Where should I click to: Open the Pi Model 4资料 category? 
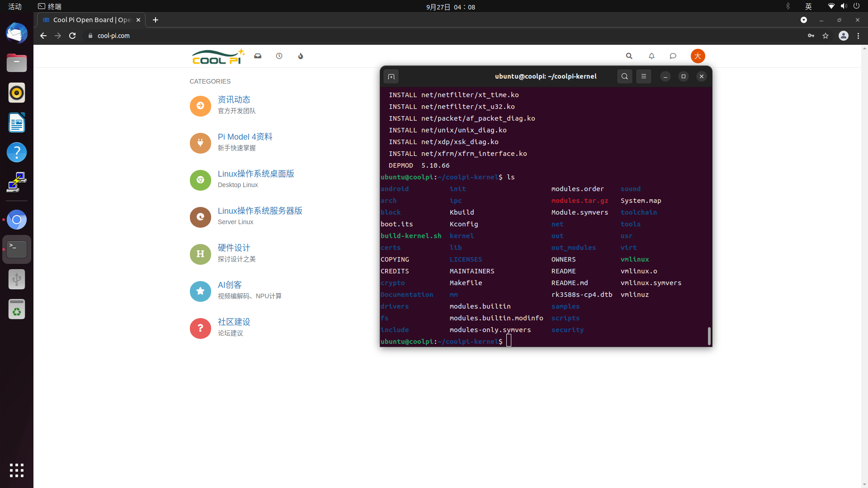coord(245,136)
